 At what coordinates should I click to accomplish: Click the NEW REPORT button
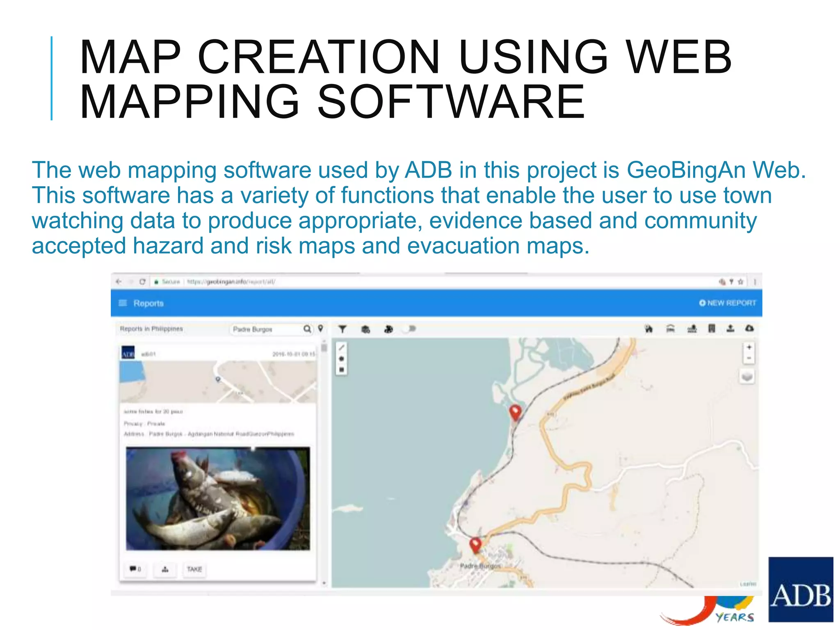tap(727, 303)
